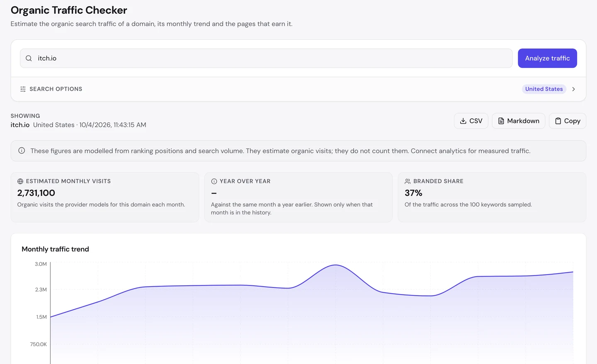
Task: Expand the SEARCH OPTIONS row
Action: (298, 89)
